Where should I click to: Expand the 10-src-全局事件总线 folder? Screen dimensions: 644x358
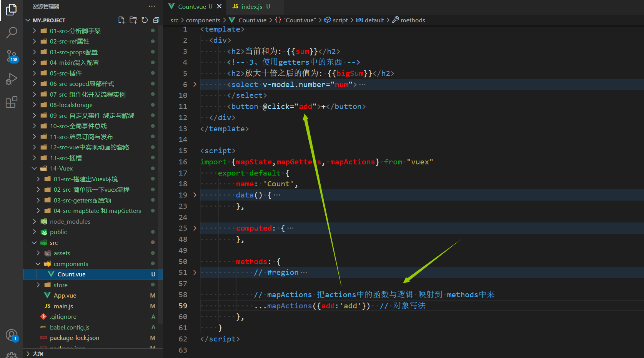[34, 126]
